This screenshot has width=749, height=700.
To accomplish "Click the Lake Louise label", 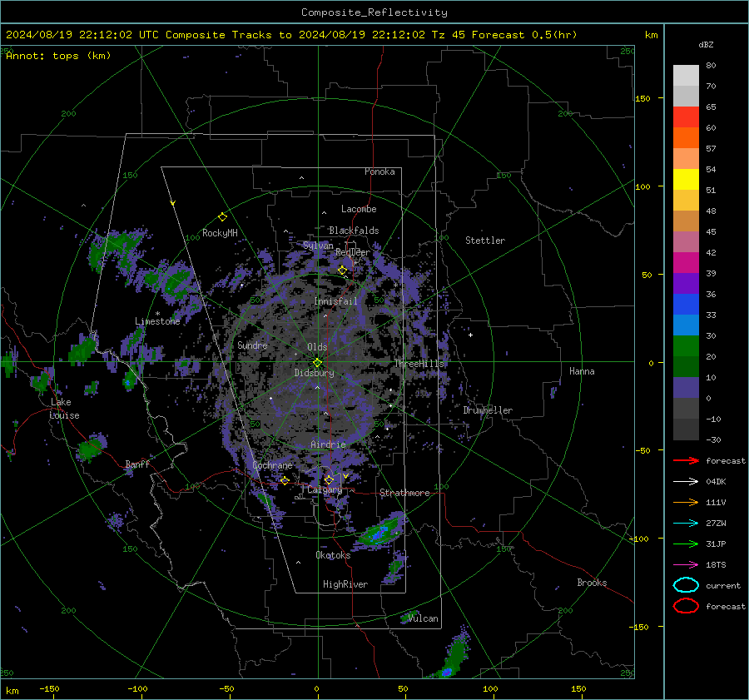I will (64, 409).
